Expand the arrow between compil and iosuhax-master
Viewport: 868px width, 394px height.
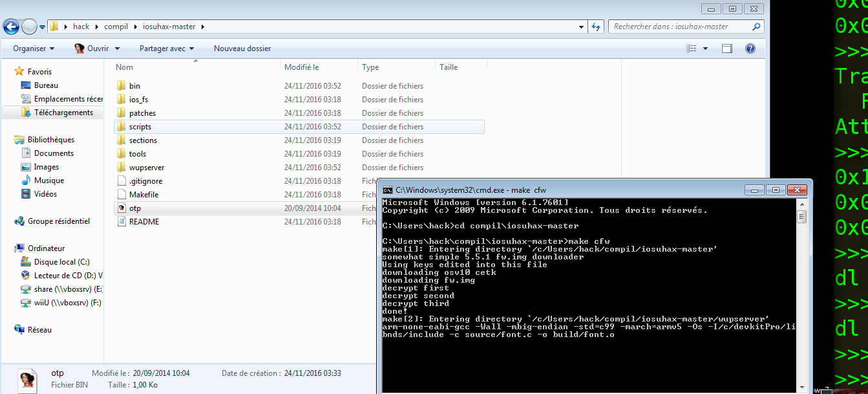pyautogui.click(x=136, y=27)
